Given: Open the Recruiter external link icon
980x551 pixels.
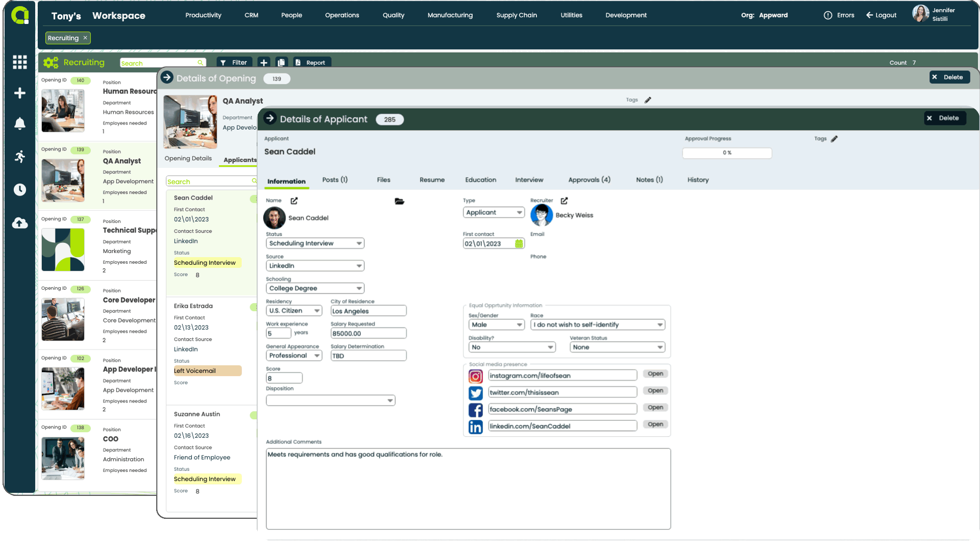Looking at the screenshot, I should pos(564,201).
